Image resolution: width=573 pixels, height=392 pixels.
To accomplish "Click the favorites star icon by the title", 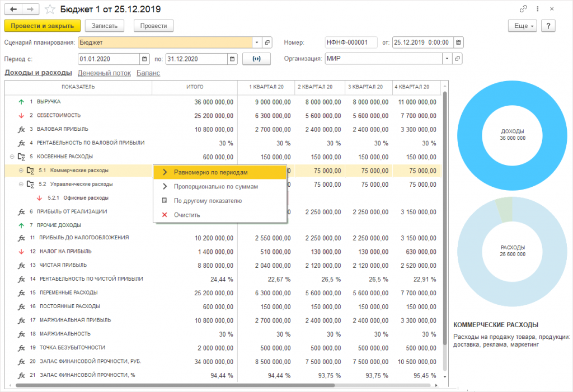I will (50, 9).
